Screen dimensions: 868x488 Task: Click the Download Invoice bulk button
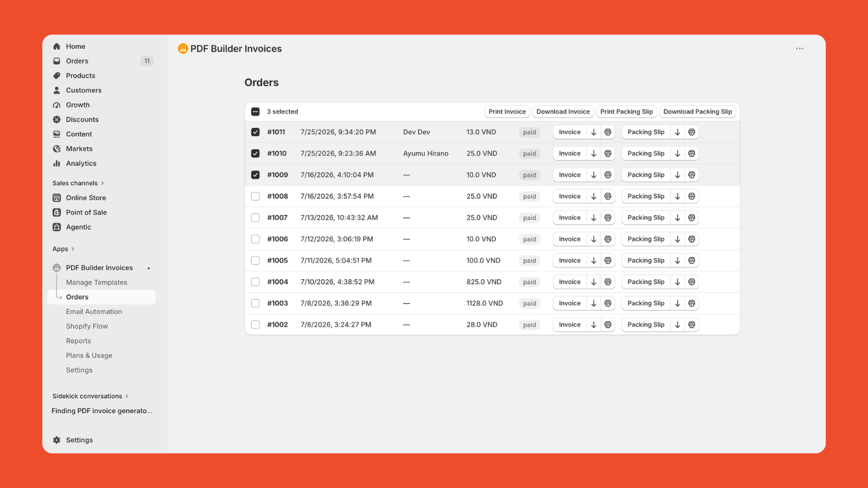click(563, 112)
